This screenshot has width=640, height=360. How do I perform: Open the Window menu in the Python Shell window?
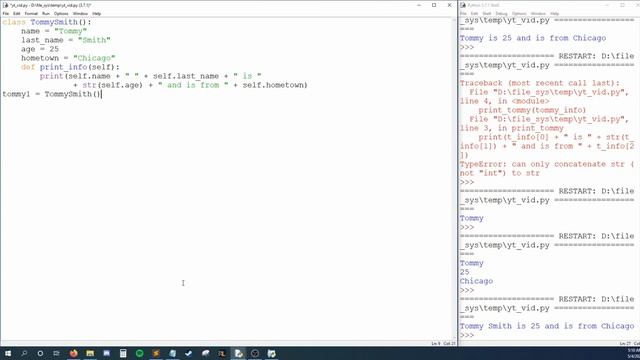coord(538,13)
